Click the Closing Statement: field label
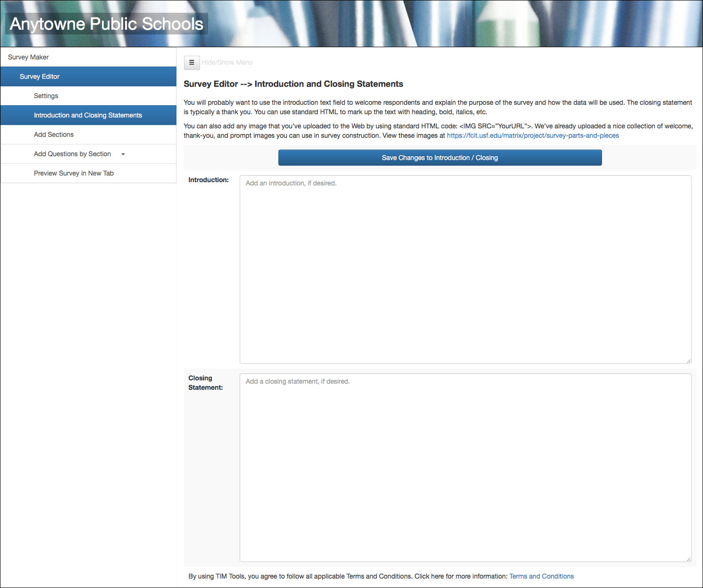 click(x=206, y=383)
